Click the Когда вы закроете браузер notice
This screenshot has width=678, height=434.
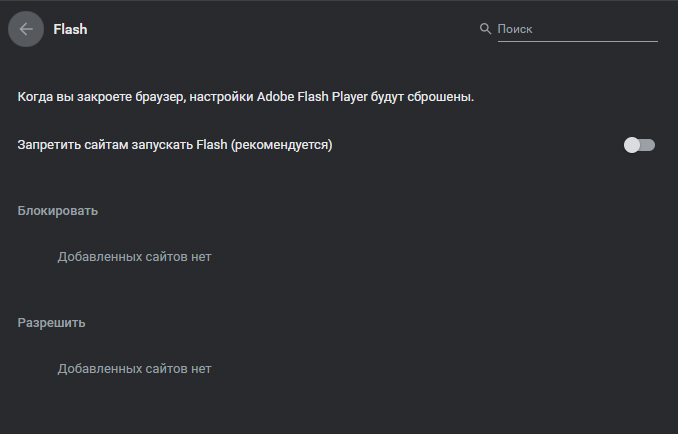[246, 97]
